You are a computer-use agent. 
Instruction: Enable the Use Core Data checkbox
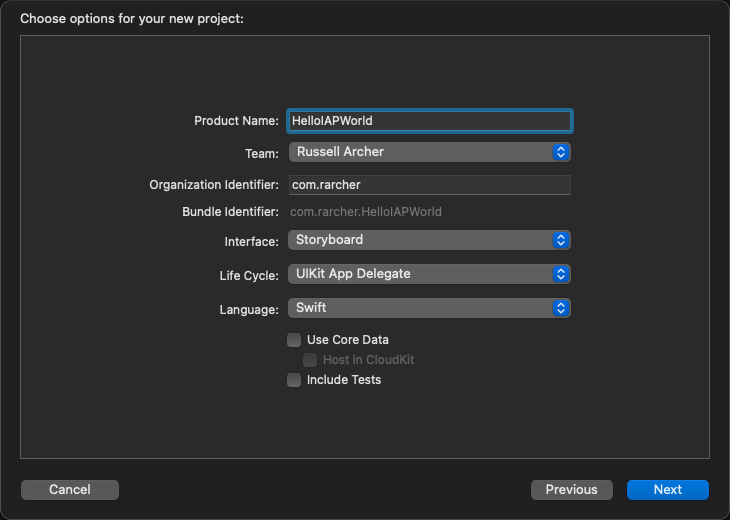(294, 340)
